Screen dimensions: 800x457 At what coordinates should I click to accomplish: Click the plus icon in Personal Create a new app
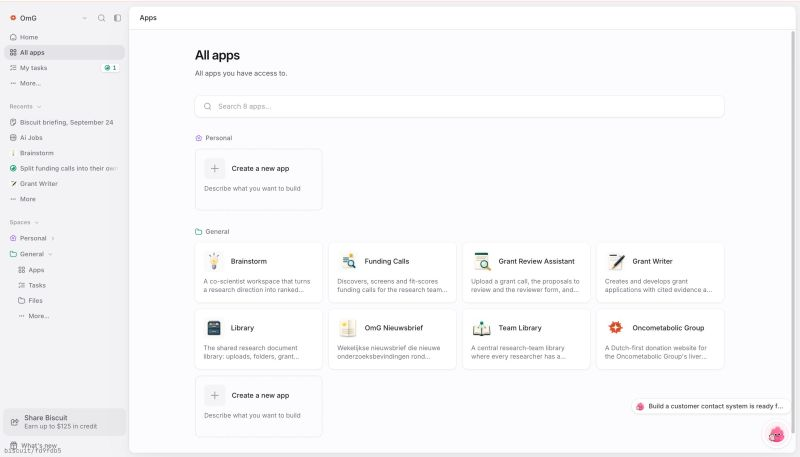click(x=215, y=168)
